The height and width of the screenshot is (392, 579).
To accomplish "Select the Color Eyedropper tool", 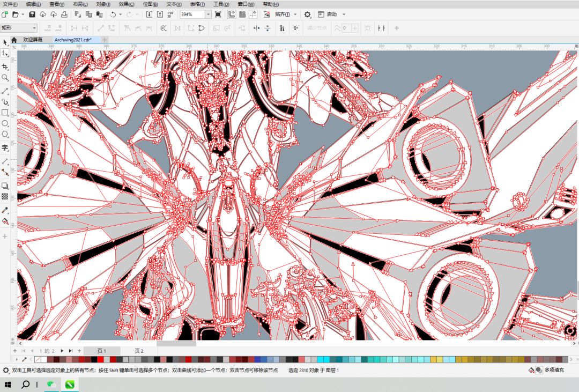I will pos(5,210).
